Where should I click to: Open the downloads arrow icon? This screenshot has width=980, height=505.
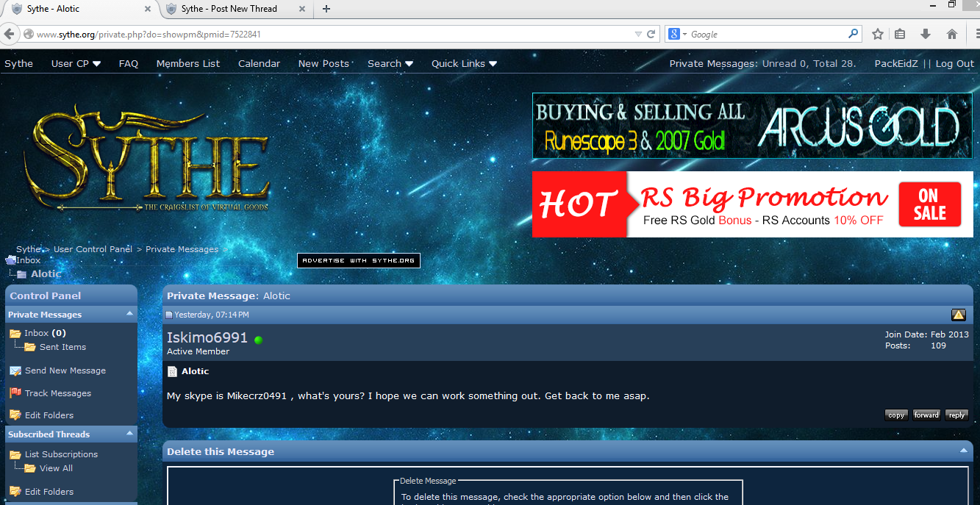pos(926,34)
